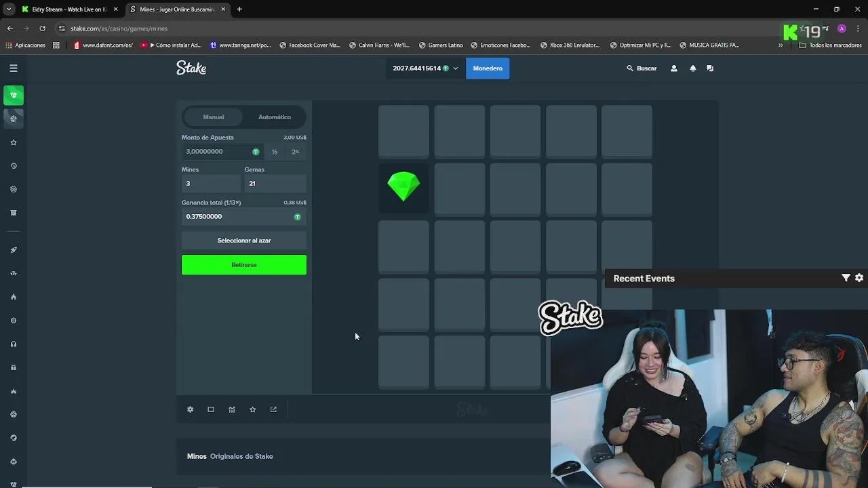
Task: Select the Sports ball sidebar icon
Action: (x=13, y=119)
